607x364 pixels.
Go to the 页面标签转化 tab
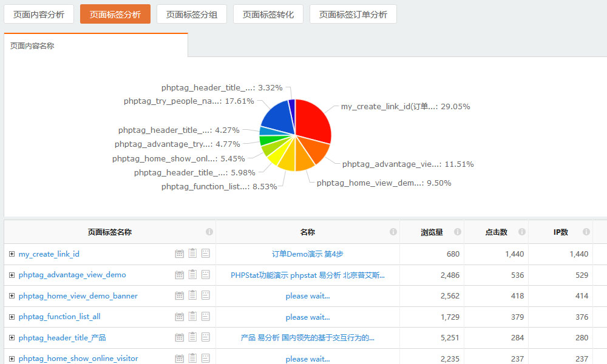tap(268, 15)
